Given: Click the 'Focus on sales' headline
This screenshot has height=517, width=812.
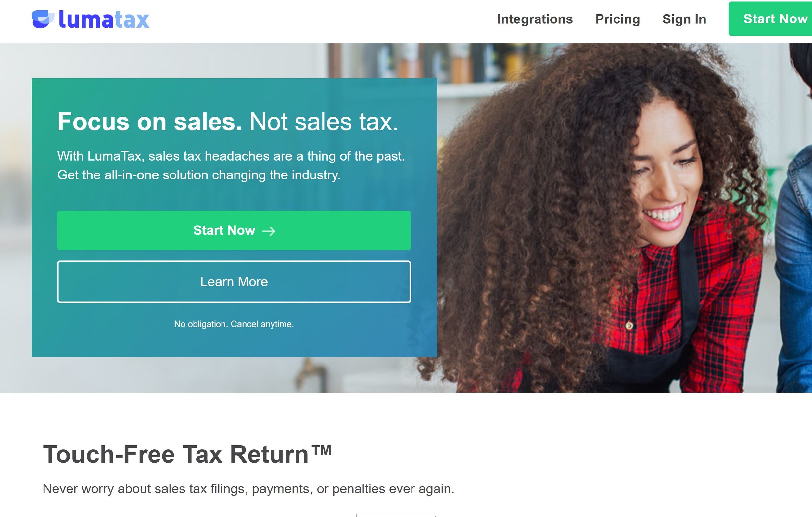Looking at the screenshot, I should 228,122.
